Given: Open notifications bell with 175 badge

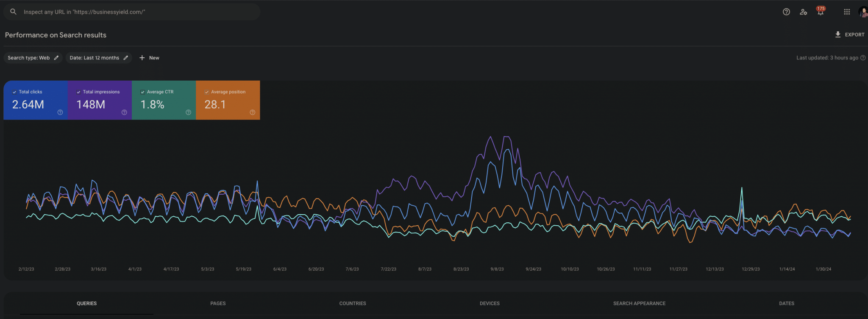Looking at the screenshot, I should (821, 12).
